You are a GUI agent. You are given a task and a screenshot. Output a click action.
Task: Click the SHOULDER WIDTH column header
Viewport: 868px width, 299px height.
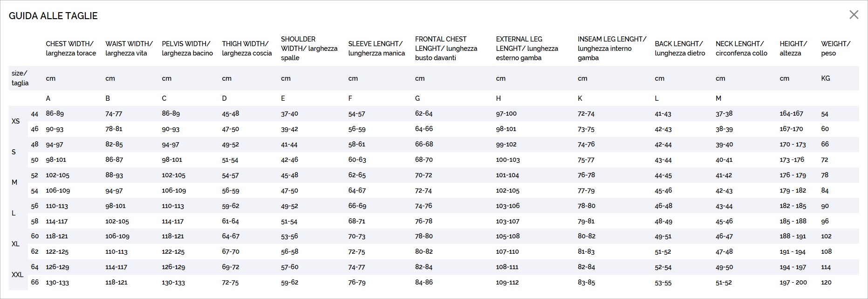[309, 49]
